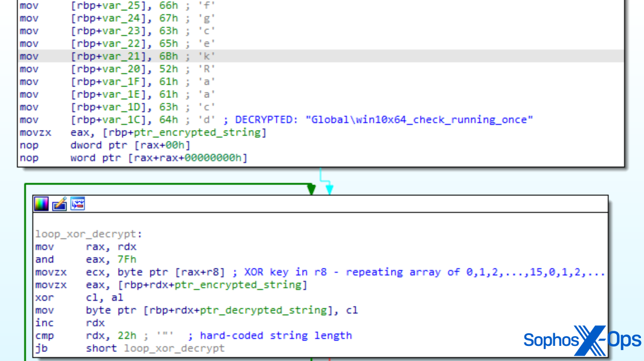Click the pencil edit-node icon

(x=59, y=204)
